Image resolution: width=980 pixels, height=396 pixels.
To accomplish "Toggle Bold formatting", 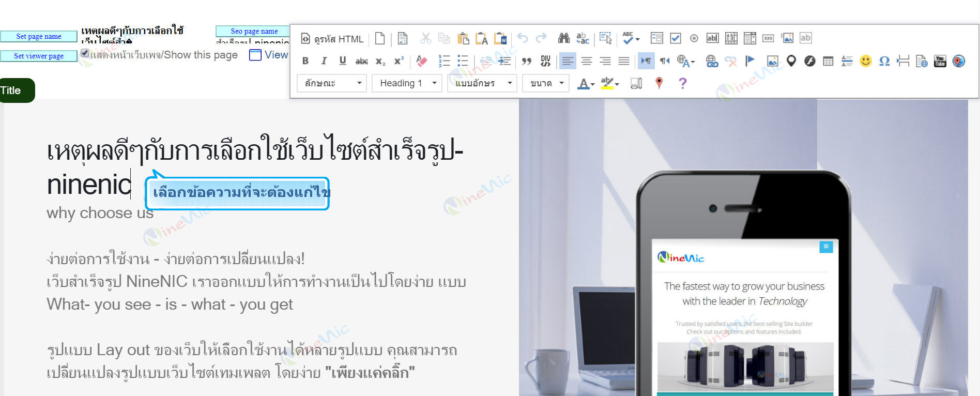I will point(305,61).
